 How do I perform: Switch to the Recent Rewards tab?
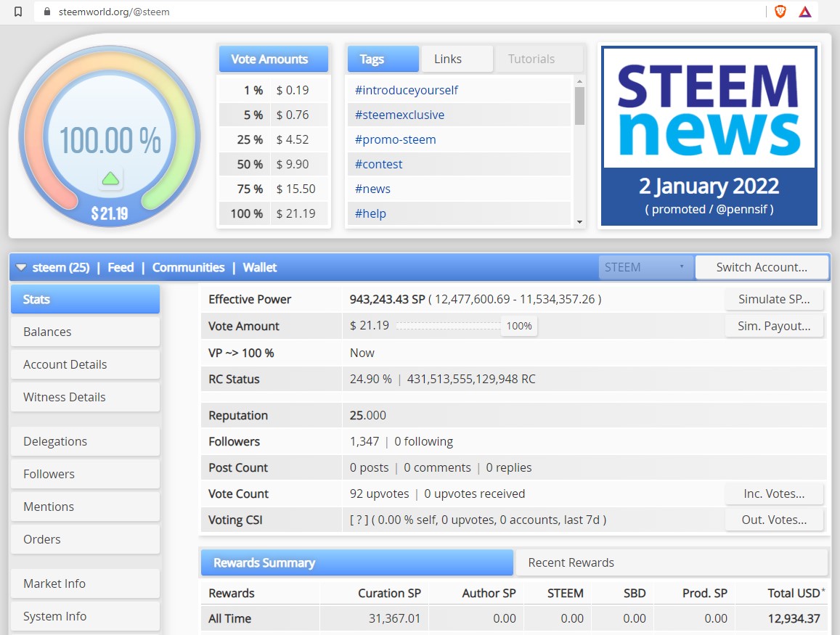point(671,562)
